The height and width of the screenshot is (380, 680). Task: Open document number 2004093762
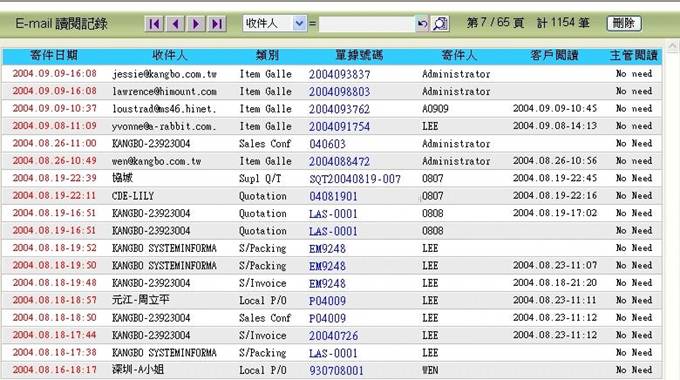[340, 109]
